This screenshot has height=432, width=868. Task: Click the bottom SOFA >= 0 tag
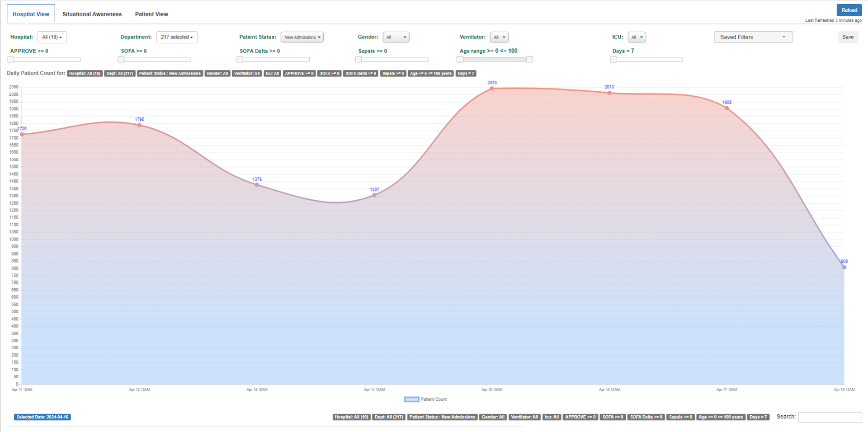(613, 417)
